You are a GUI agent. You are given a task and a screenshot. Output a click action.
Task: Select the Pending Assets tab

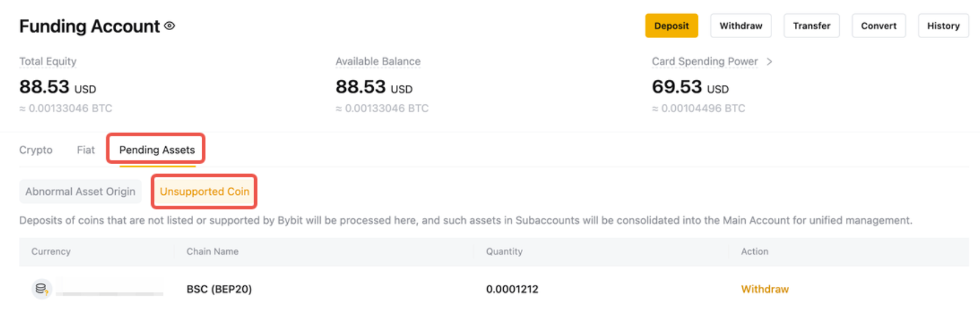tap(157, 150)
